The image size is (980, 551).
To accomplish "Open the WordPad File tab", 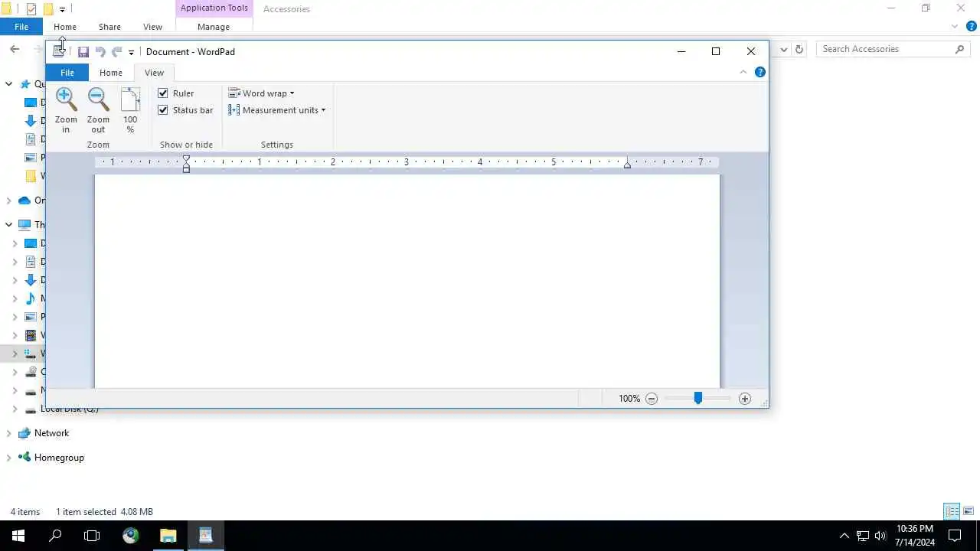I will coord(67,73).
